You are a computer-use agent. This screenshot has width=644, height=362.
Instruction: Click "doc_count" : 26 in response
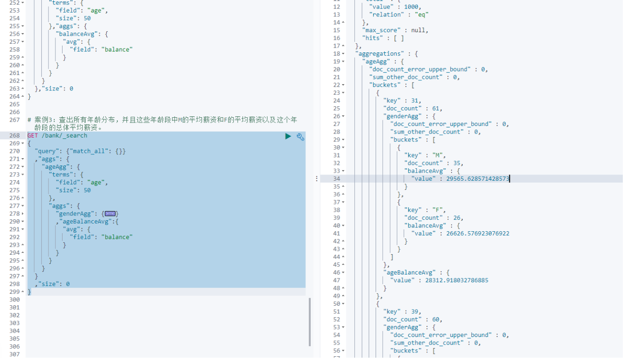click(x=434, y=218)
